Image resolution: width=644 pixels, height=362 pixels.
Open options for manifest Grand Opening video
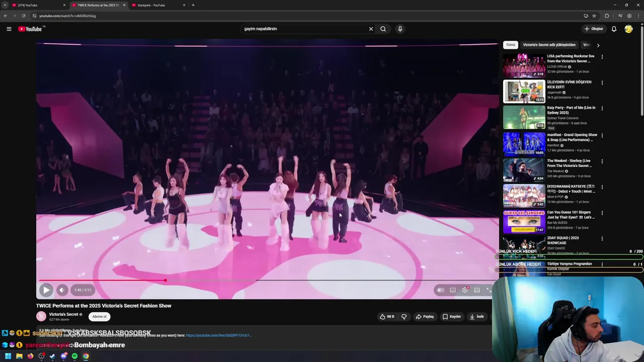coord(602,135)
